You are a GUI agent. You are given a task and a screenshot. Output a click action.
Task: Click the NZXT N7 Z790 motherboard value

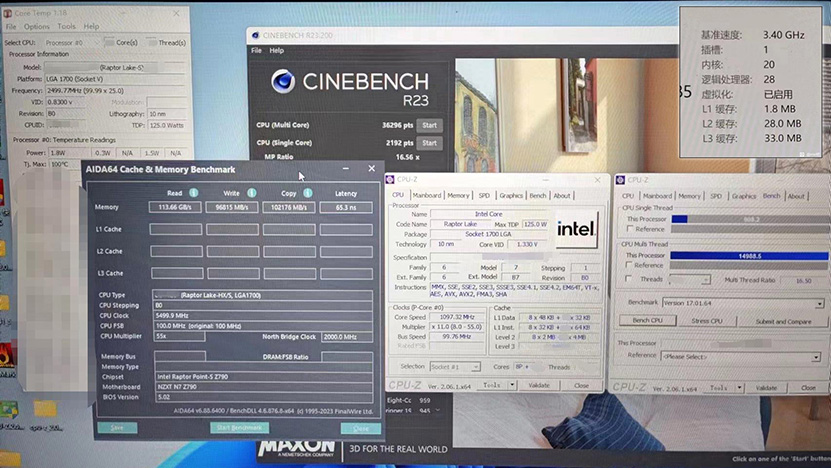click(263, 387)
